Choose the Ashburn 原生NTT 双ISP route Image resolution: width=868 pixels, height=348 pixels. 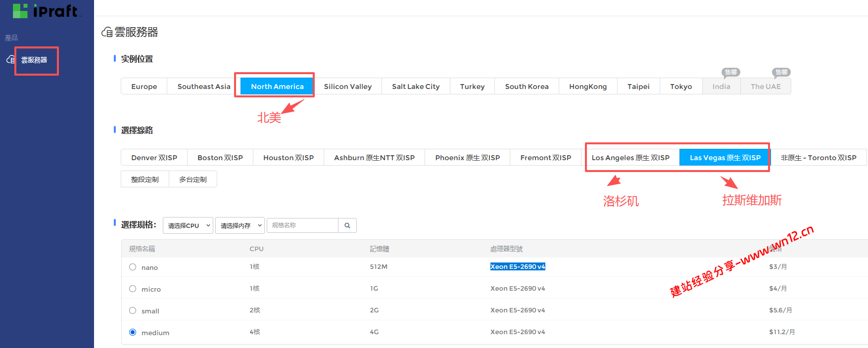point(374,158)
